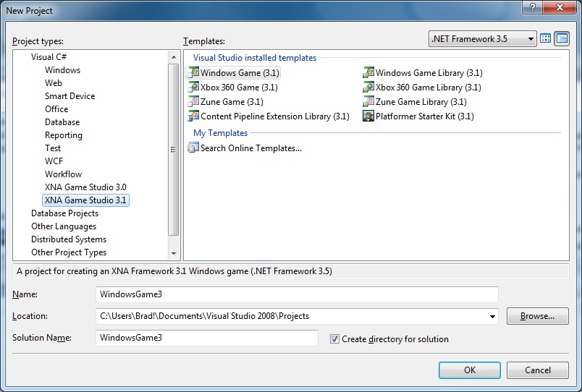Click the 'Platformer Starter Kit (3.1)' label
The image size is (582, 392).
point(425,116)
